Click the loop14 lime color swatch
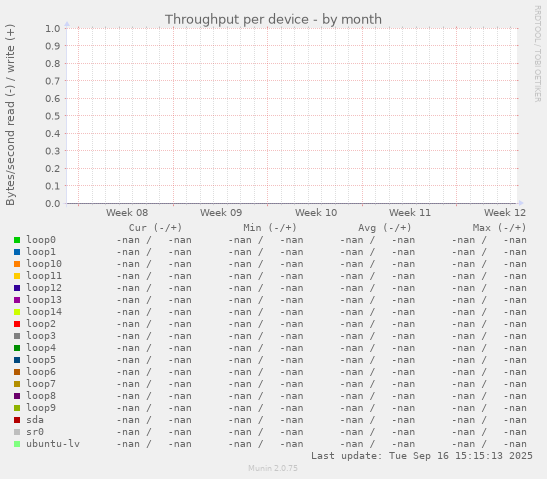The image size is (547, 479). point(17,312)
